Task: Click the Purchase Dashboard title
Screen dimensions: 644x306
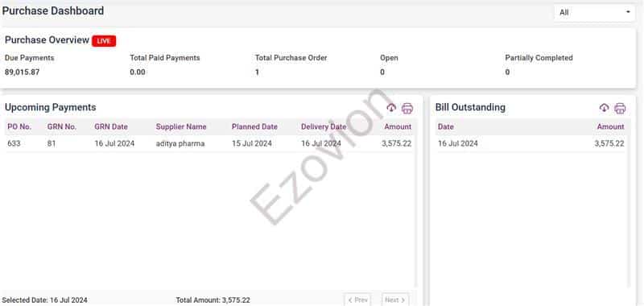Action: click(53, 11)
